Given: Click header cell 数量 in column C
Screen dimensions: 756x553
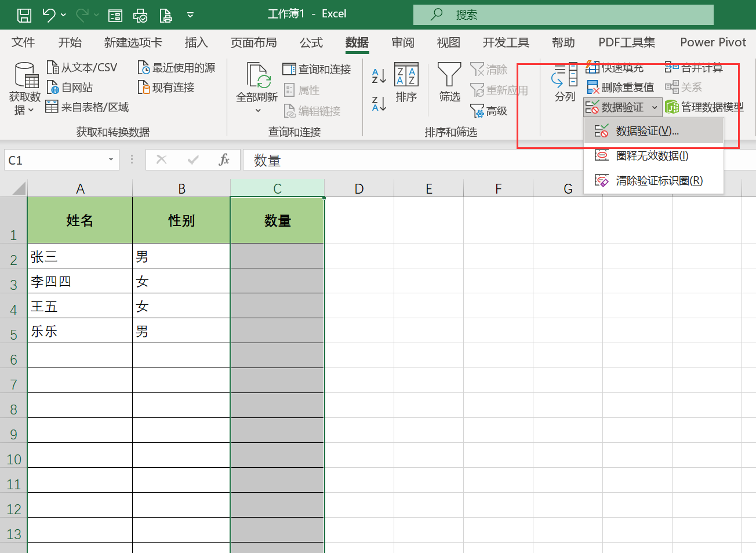Looking at the screenshot, I should coord(277,220).
